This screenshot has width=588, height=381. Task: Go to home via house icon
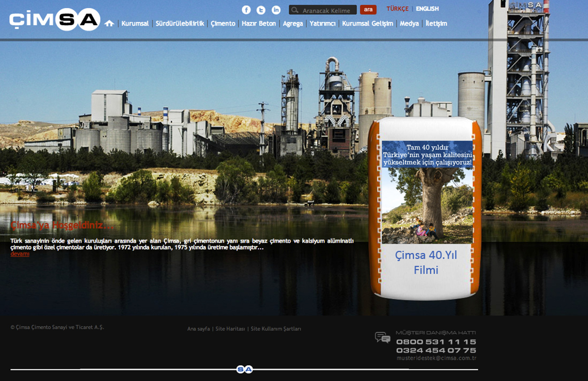coord(109,23)
